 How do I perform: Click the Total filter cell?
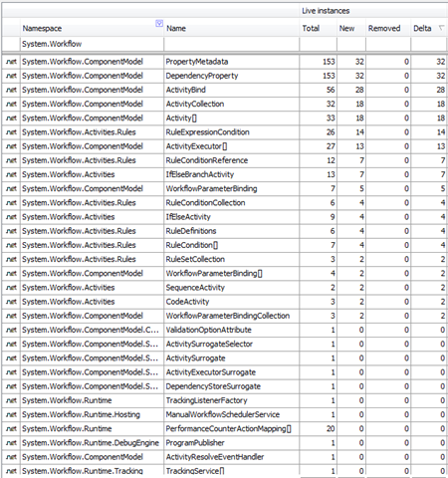(x=318, y=44)
